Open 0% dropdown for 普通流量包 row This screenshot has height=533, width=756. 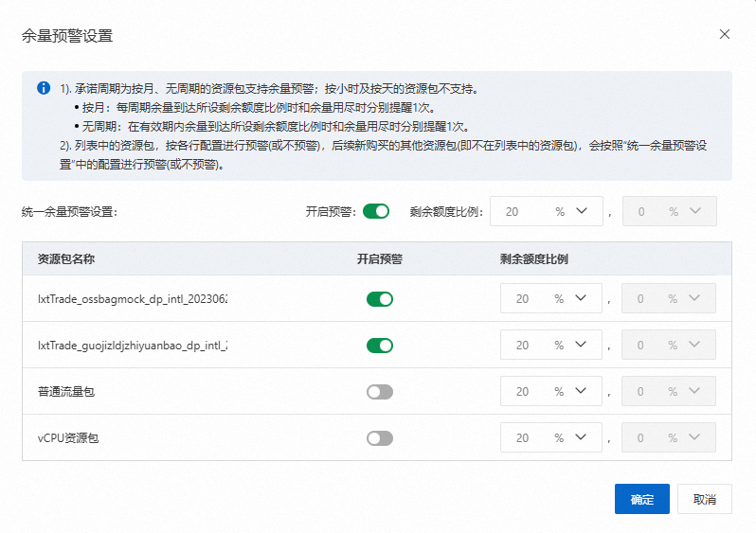point(669,391)
